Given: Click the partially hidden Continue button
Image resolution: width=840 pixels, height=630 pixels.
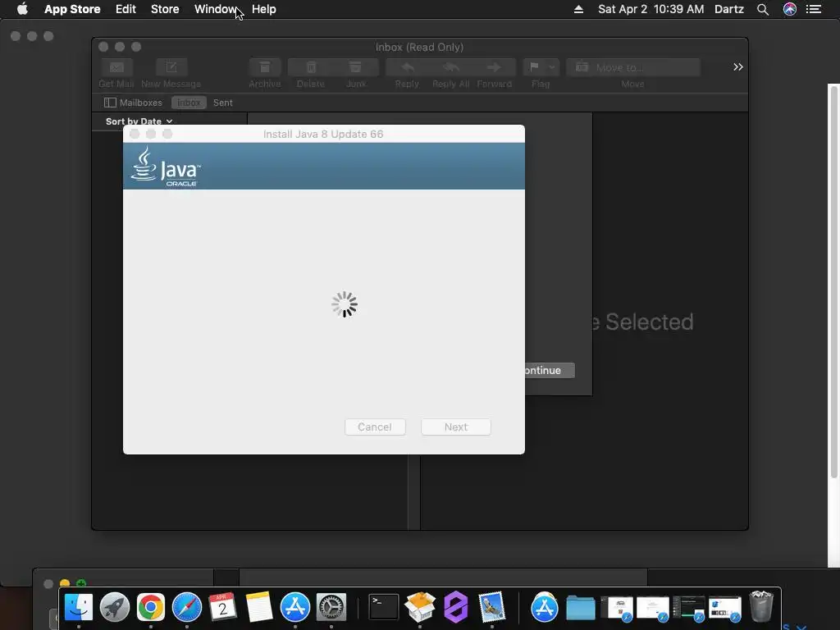Looking at the screenshot, I should coord(550,370).
